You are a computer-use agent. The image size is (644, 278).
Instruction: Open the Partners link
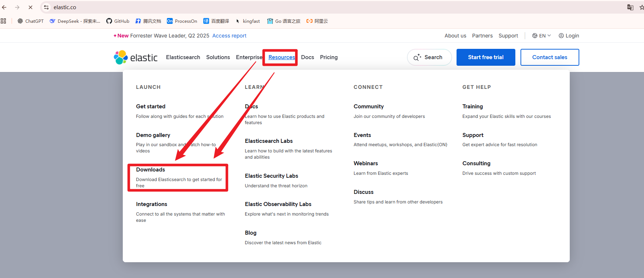pyautogui.click(x=482, y=36)
